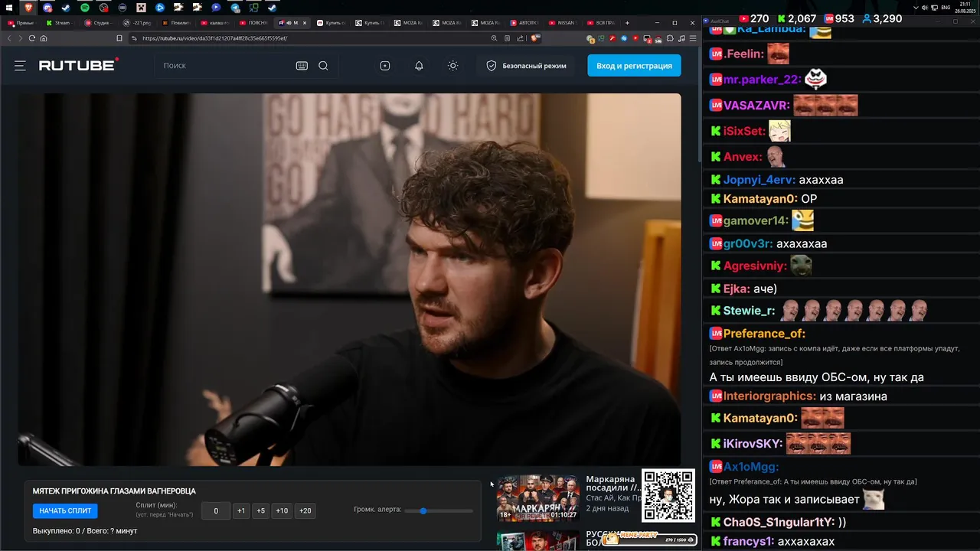The width and height of the screenshot is (980, 551).
Task: Click the ENG language indicator
Action: point(946,8)
